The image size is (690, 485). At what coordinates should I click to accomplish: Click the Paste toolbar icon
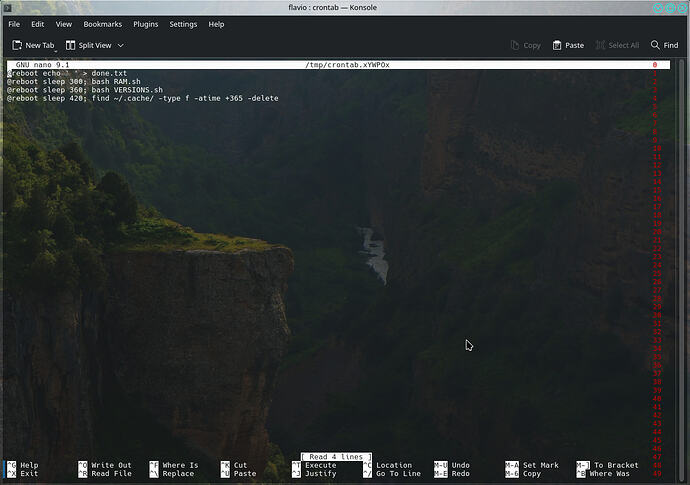557,45
